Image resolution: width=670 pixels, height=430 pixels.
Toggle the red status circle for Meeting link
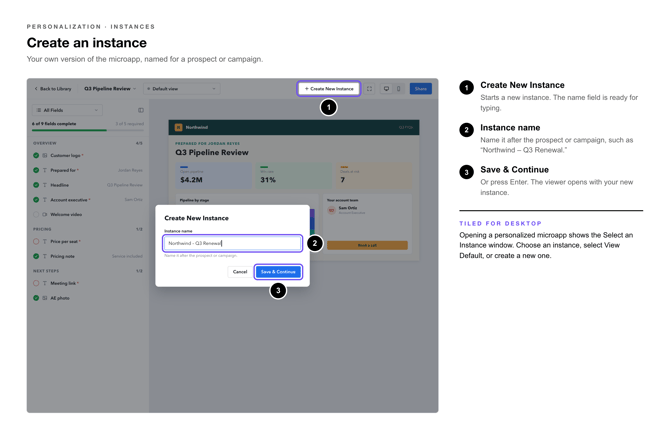[36, 283]
